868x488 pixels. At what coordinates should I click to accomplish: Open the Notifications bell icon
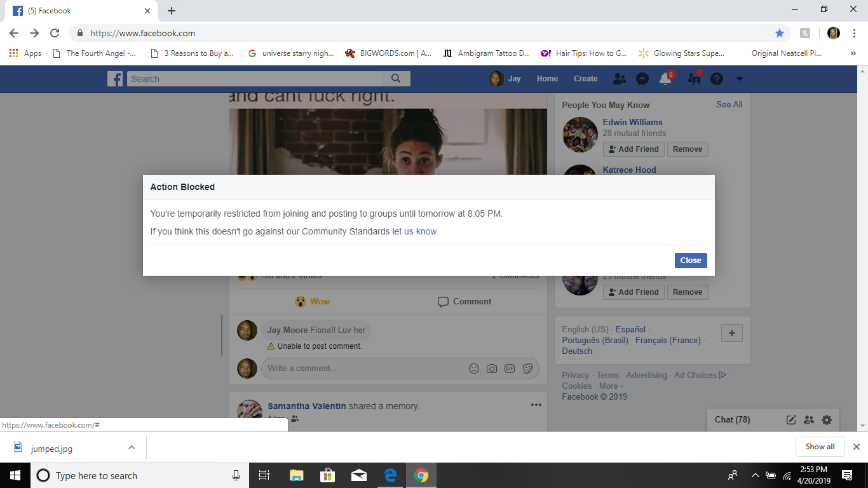pyautogui.click(x=665, y=79)
